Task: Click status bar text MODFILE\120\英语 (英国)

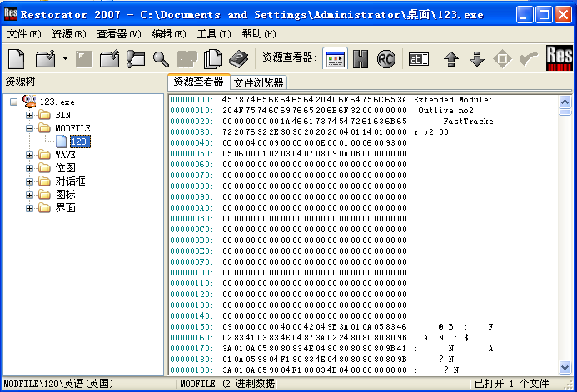Action: (x=58, y=384)
